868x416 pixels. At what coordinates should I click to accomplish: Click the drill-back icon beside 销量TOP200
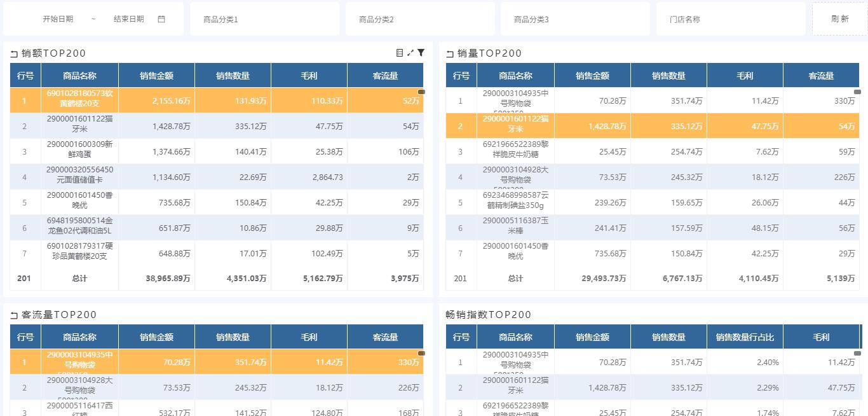(x=450, y=54)
